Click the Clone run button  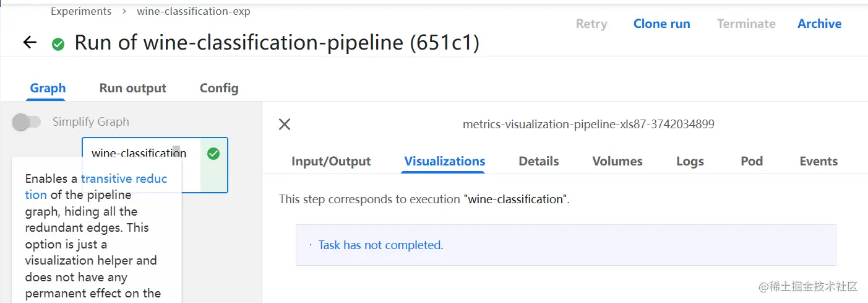(661, 24)
